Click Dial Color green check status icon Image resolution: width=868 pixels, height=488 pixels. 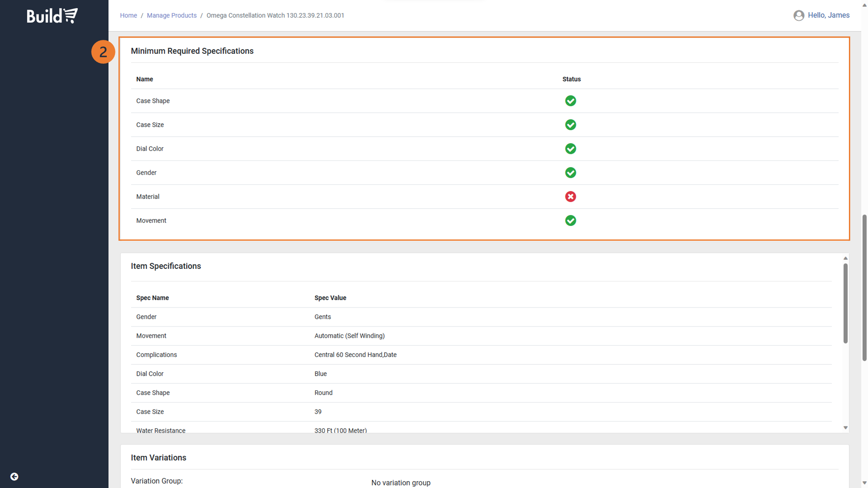tap(570, 149)
